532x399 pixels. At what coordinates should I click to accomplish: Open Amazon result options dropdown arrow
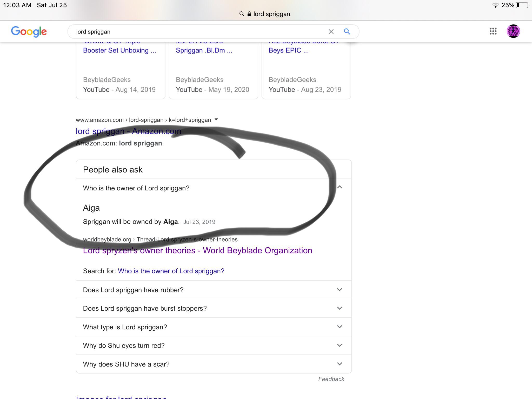coord(216,120)
